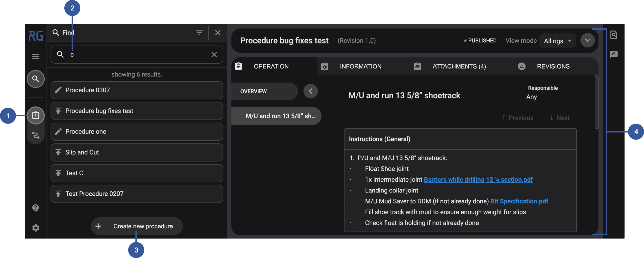Click the vertical scrollbar in operation panel
This screenshot has width=644, height=258.
coord(597,103)
